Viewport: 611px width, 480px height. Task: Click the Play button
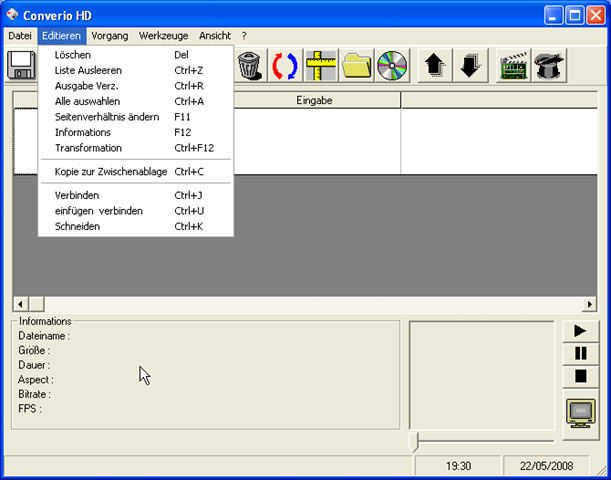point(581,331)
